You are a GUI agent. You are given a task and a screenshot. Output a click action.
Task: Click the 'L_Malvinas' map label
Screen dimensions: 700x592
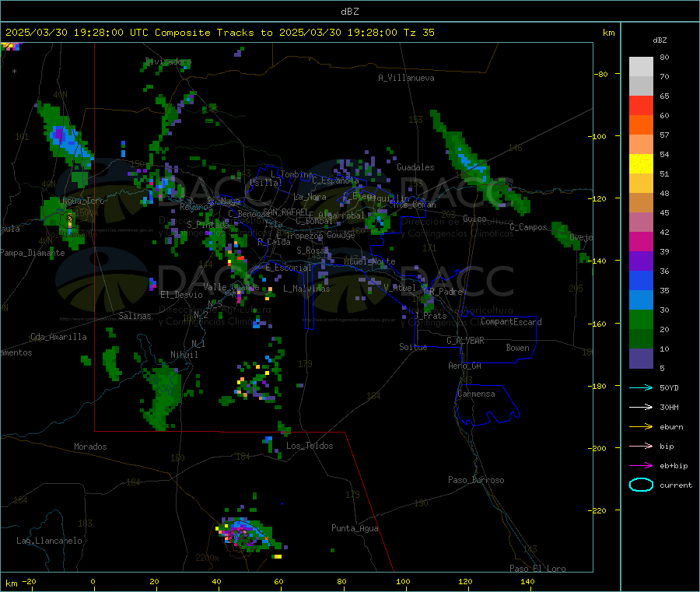pyautogui.click(x=306, y=289)
